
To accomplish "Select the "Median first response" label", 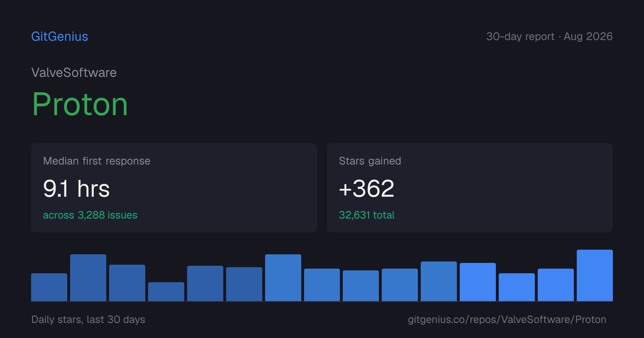I will pos(97,161).
